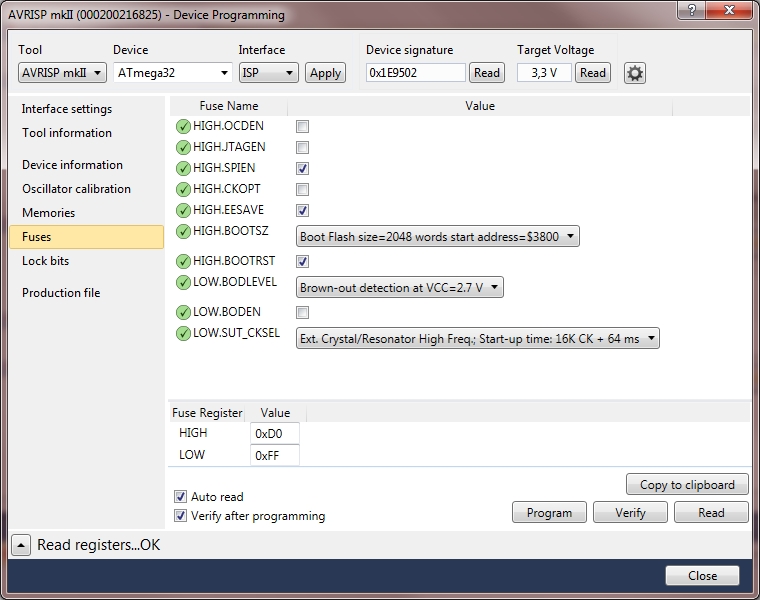Enable the HIGH.JTAGEN fuse checkbox

[302, 147]
